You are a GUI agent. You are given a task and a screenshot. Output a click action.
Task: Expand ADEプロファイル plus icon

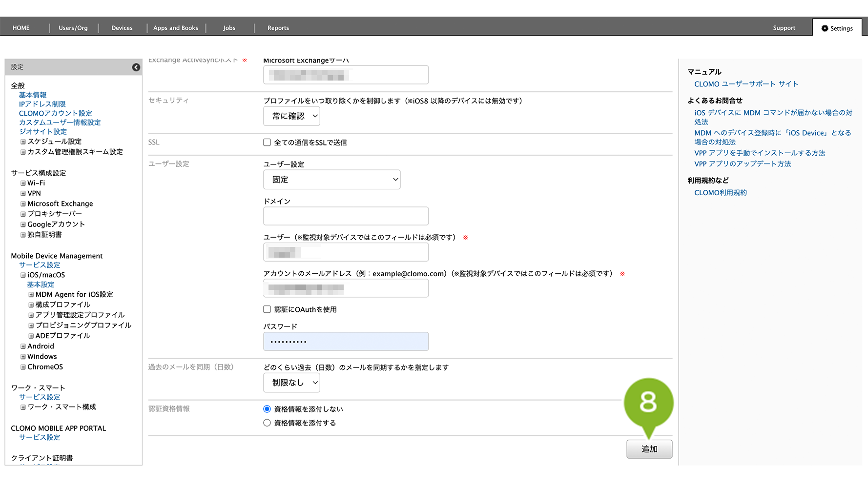31,336
